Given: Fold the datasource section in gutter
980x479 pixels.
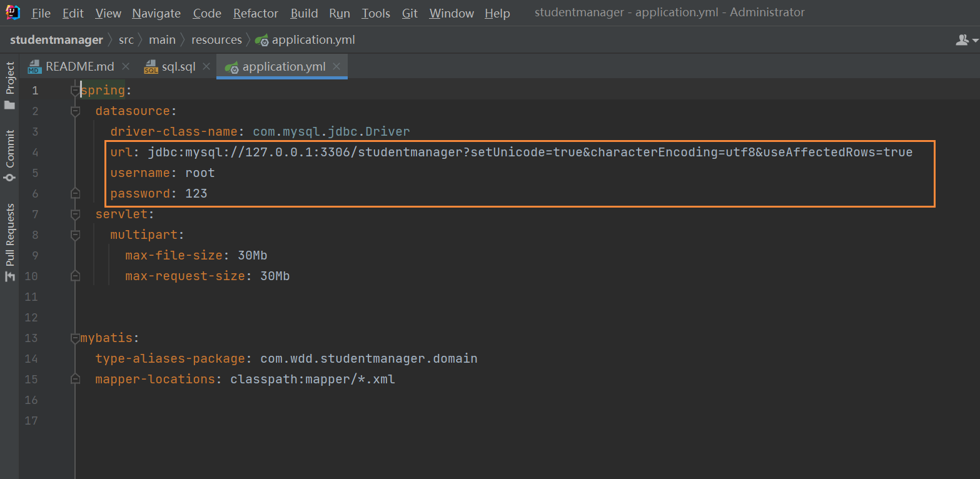Looking at the screenshot, I should (76, 111).
